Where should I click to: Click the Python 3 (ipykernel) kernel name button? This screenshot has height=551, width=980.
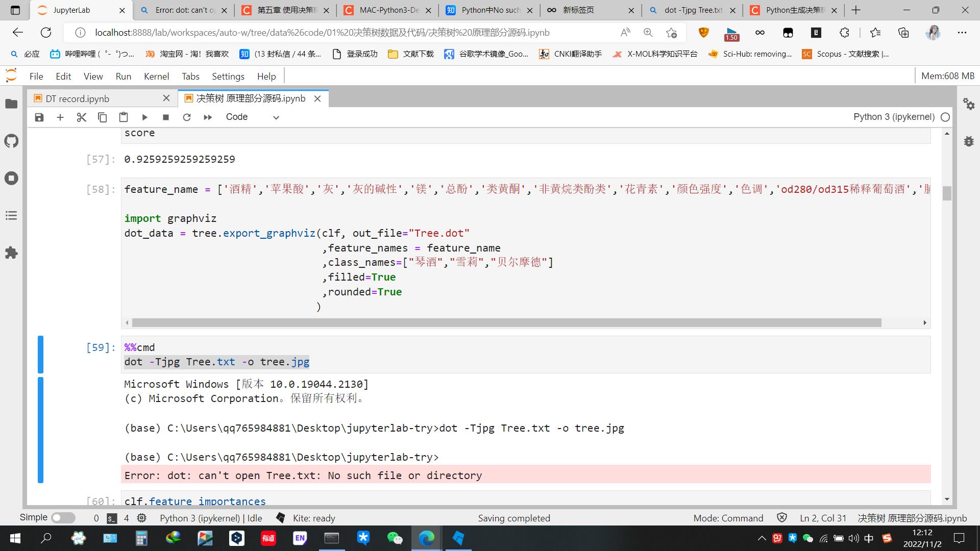(x=894, y=117)
